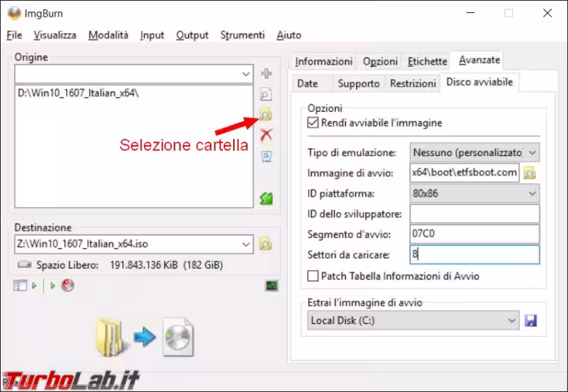Click the Segmento d'avvio field

pos(474,234)
